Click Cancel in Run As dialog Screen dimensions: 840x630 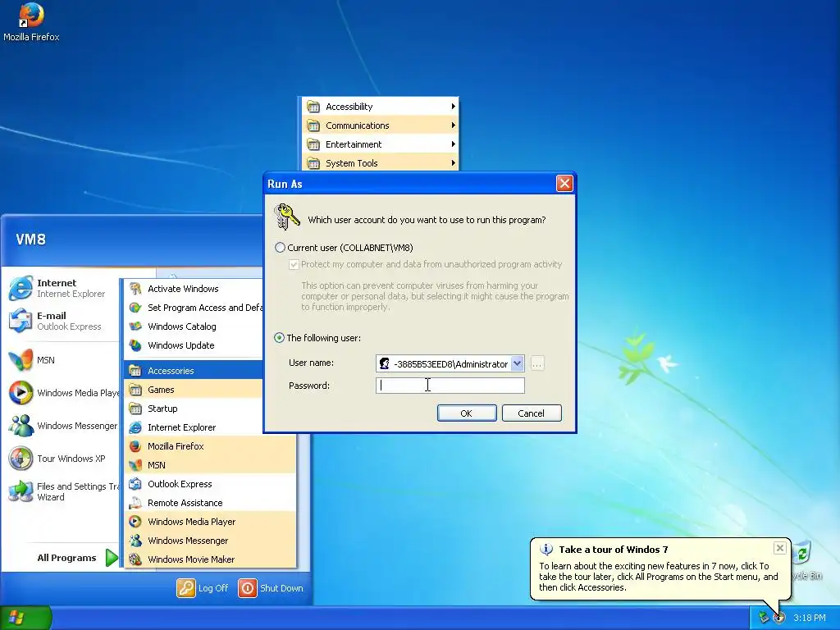(532, 413)
